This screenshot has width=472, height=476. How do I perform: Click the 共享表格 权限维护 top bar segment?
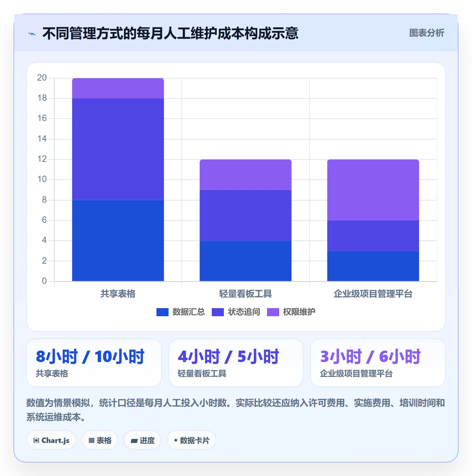click(118, 88)
